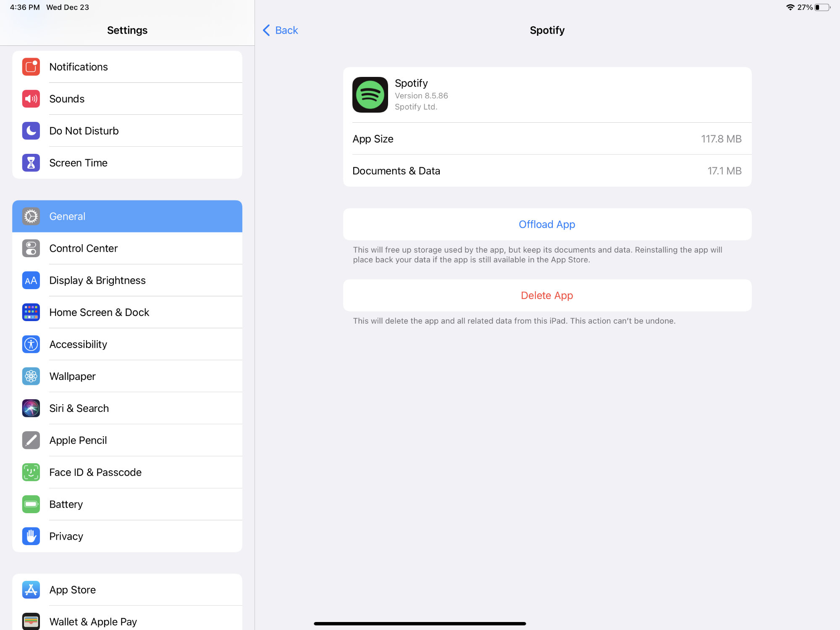
Task: Tap the Wallpaper flower icon
Action: click(31, 376)
